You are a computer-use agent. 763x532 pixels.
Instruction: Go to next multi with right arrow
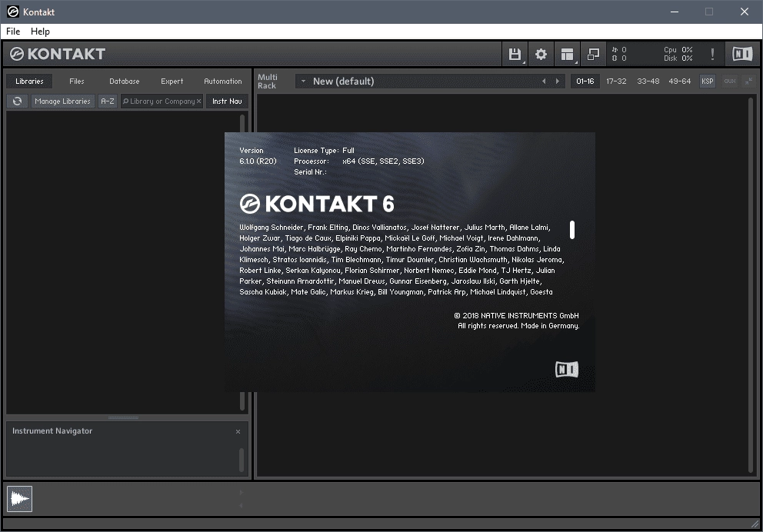(558, 81)
